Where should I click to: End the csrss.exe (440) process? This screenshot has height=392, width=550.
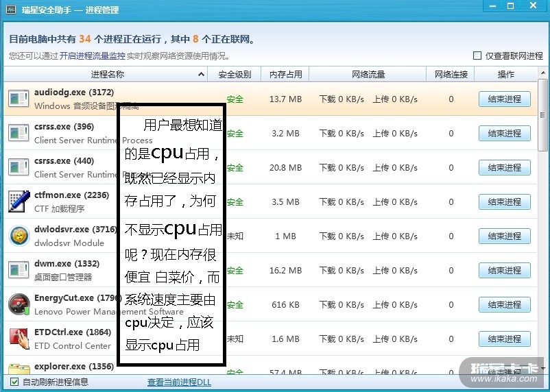point(505,168)
